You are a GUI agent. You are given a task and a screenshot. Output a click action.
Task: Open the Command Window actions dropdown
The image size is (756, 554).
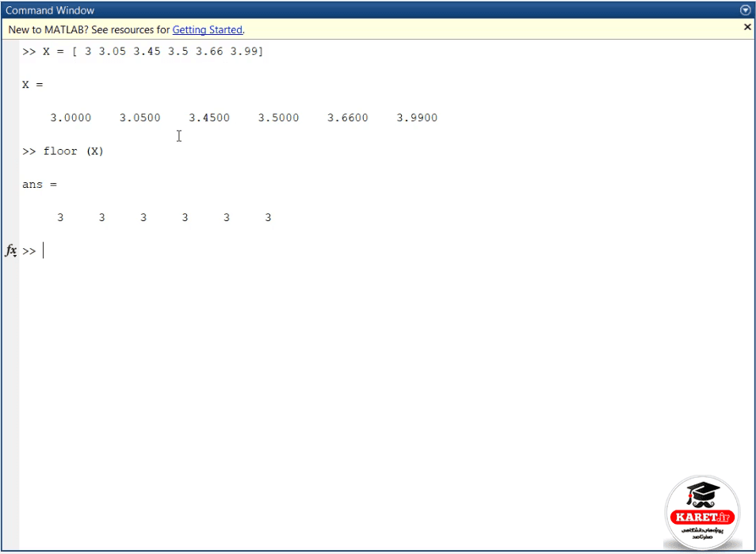(x=746, y=10)
